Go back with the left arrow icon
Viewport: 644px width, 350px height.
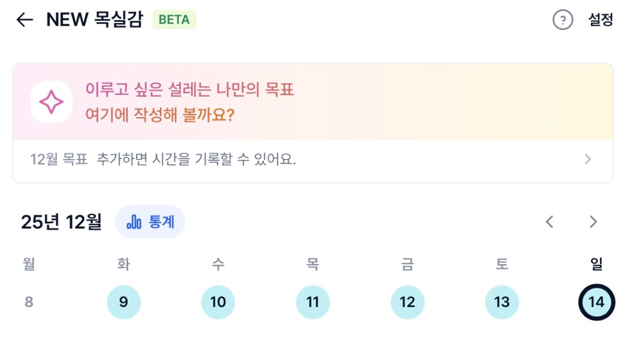click(x=25, y=20)
